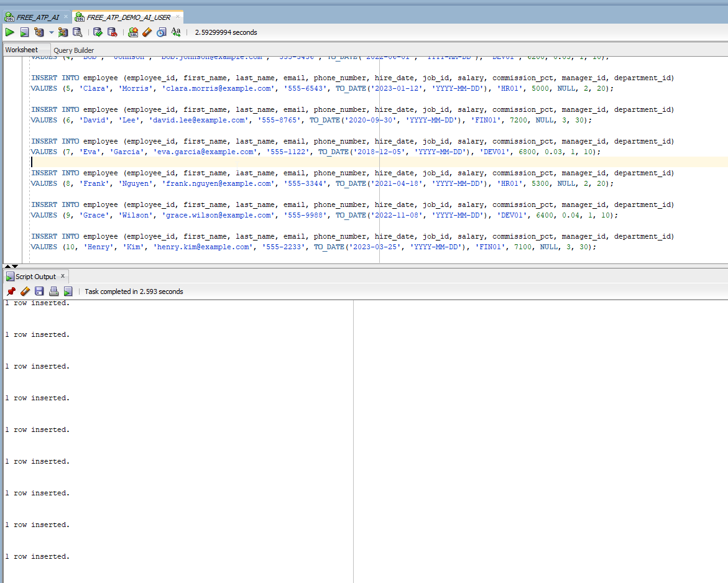Open the Explain Plan dropdown arrow

(x=51, y=32)
